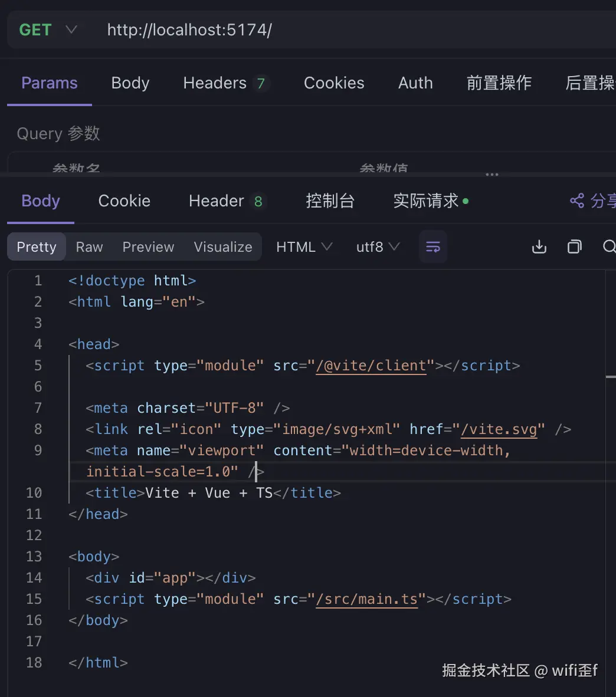616x697 pixels.
Task: Download the response body
Action: coord(539,247)
